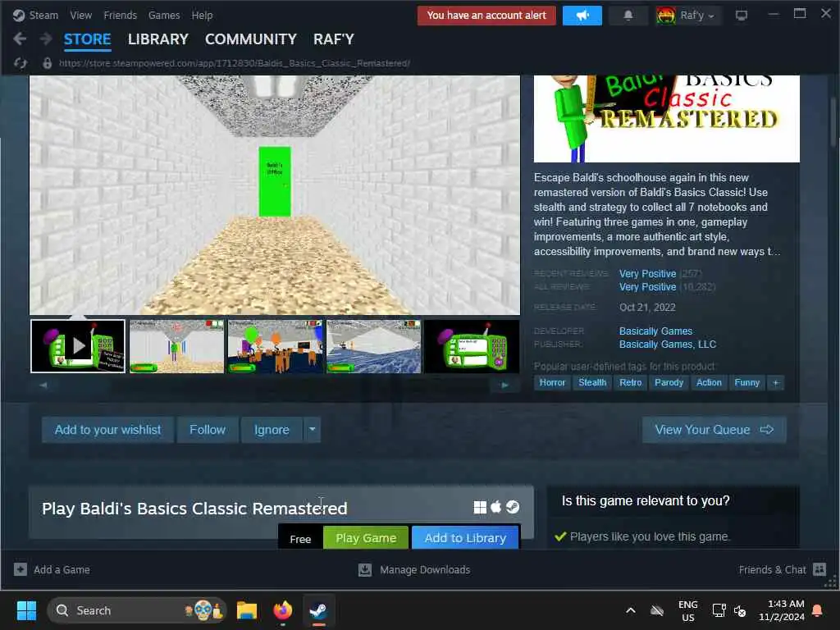This screenshot has width=840, height=630.
Task: Select the Action tag
Action: click(709, 382)
